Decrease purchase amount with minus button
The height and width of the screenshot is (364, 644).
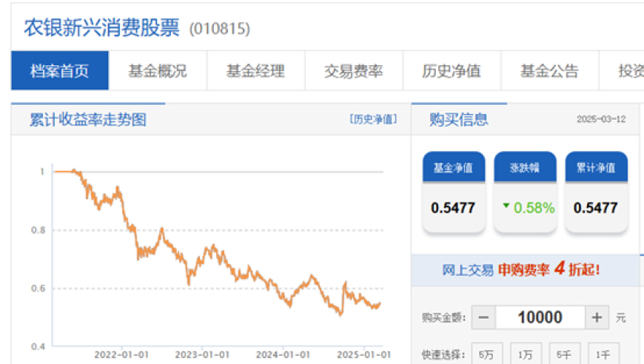pos(484,317)
